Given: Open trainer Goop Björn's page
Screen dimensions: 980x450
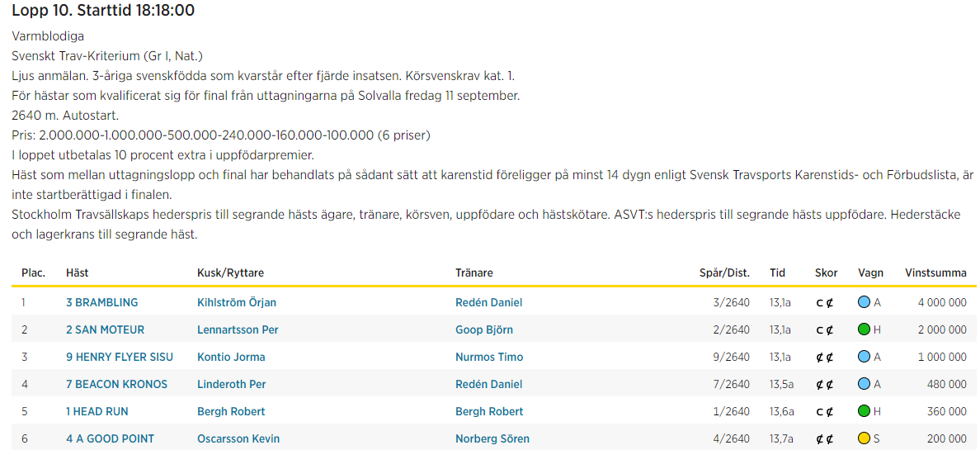Looking at the screenshot, I should (x=484, y=329).
